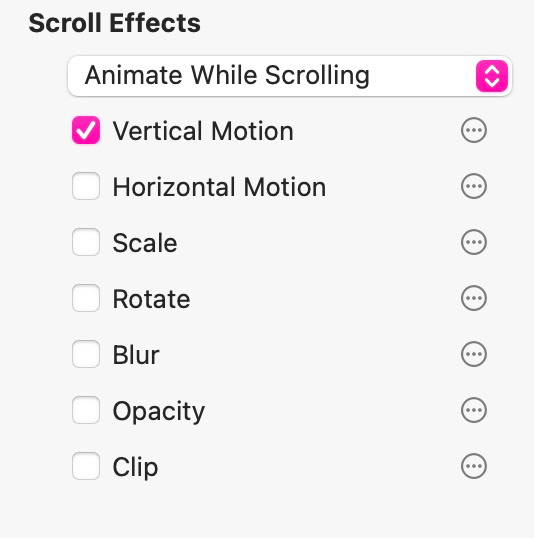This screenshot has width=534, height=538.
Task: Open Scale effect options ellipsis icon
Action: click(x=474, y=242)
